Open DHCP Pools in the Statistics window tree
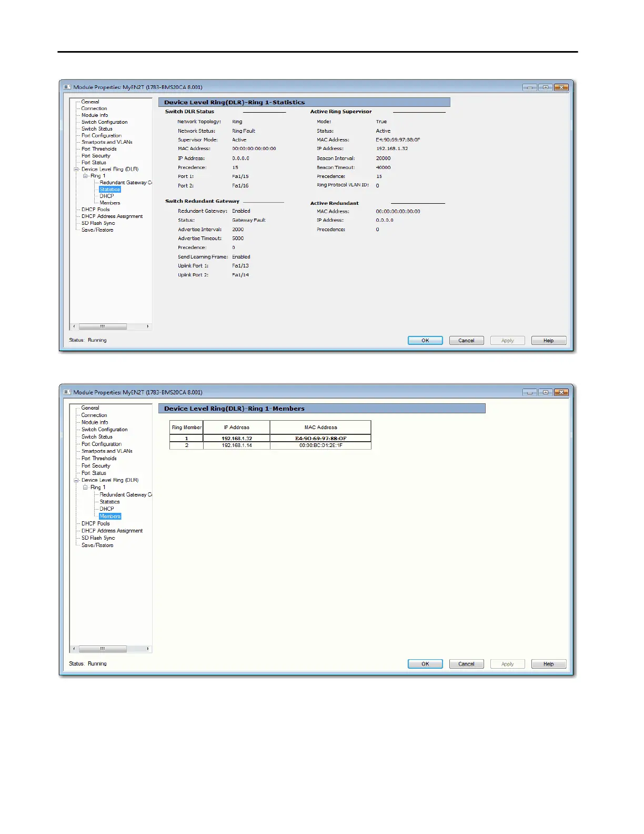This screenshot has width=644, height=834. pyautogui.click(x=95, y=210)
